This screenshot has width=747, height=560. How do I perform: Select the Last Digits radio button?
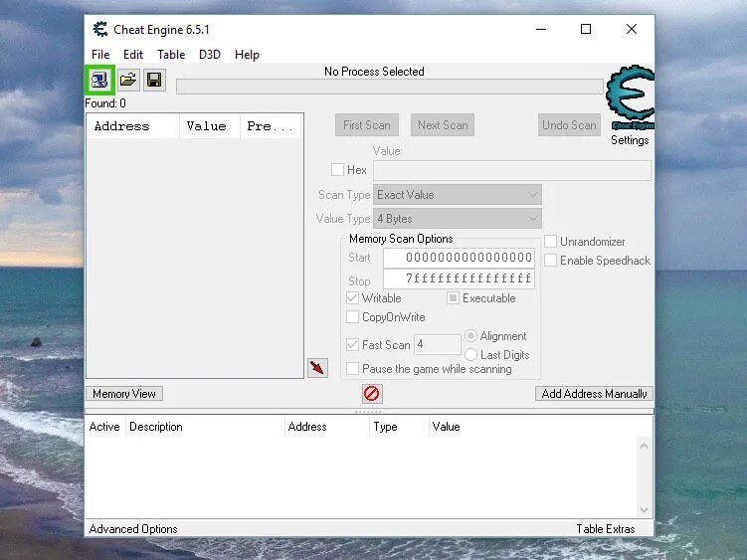point(470,354)
